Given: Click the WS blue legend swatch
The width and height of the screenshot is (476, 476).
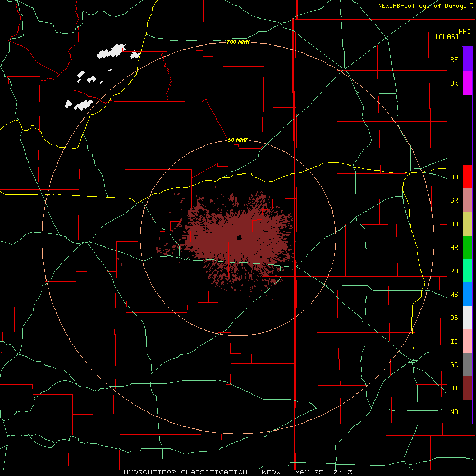Looking at the screenshot, I should (x=467, y=294).
